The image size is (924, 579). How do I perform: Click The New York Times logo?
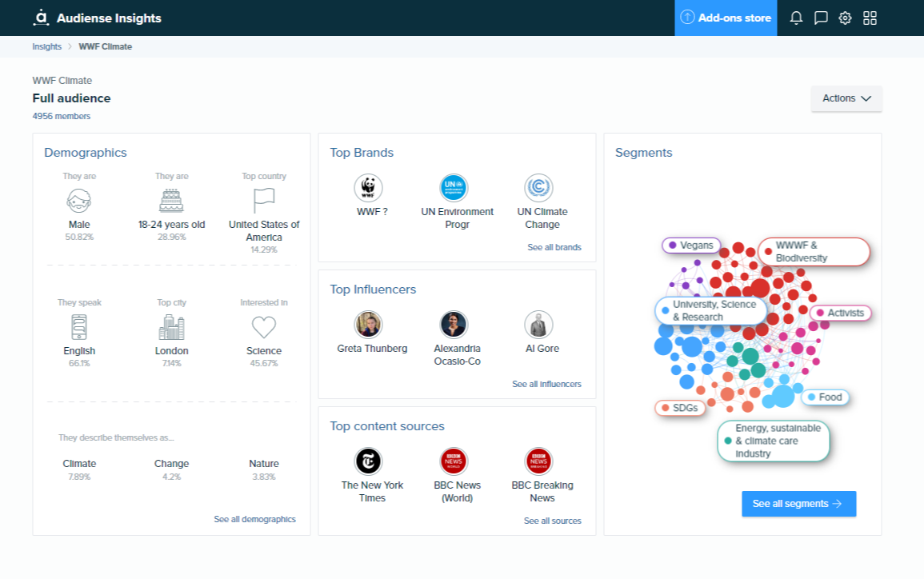(368, 461)
